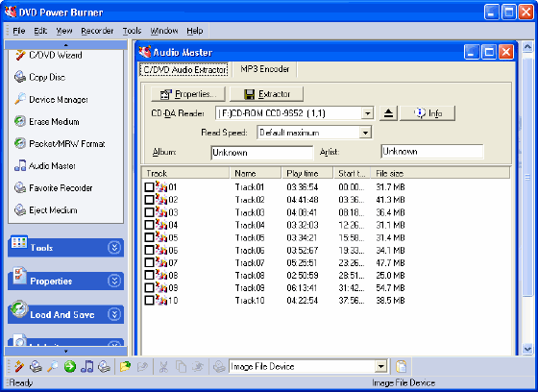Open Packet/MRW Format in the sidebar
The height and width of the screenshot is (392, 538).
coord(60,143)
